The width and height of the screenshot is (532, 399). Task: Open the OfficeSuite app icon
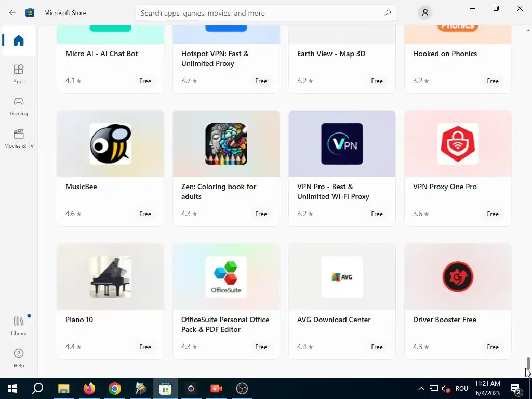226,277
